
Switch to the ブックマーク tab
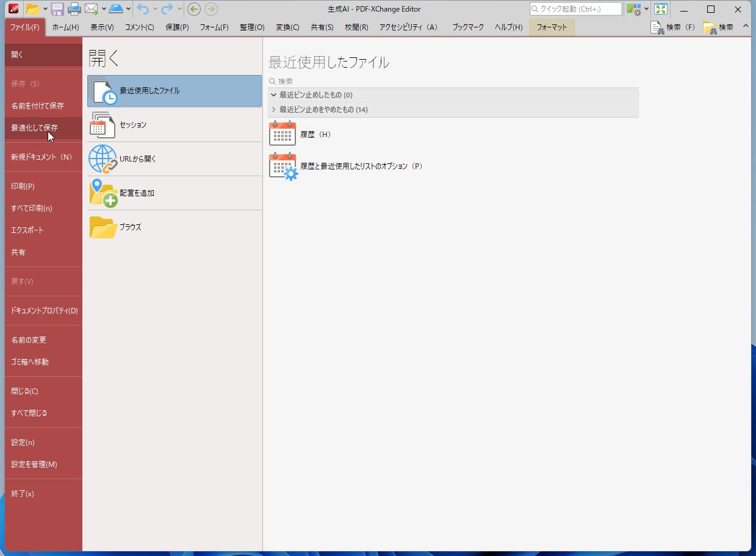[x=468, y=27]
